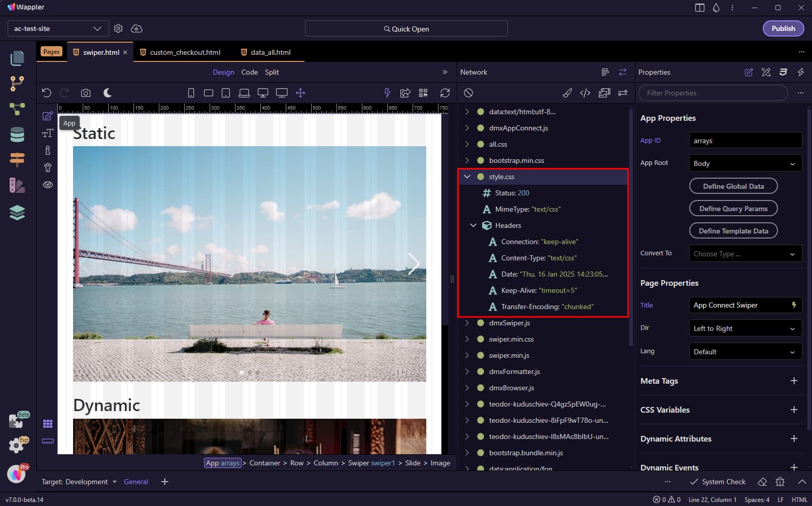Screen dimensions: 812x506
Task: Open the File Manager sidebar icon
Action: point(17,58)
